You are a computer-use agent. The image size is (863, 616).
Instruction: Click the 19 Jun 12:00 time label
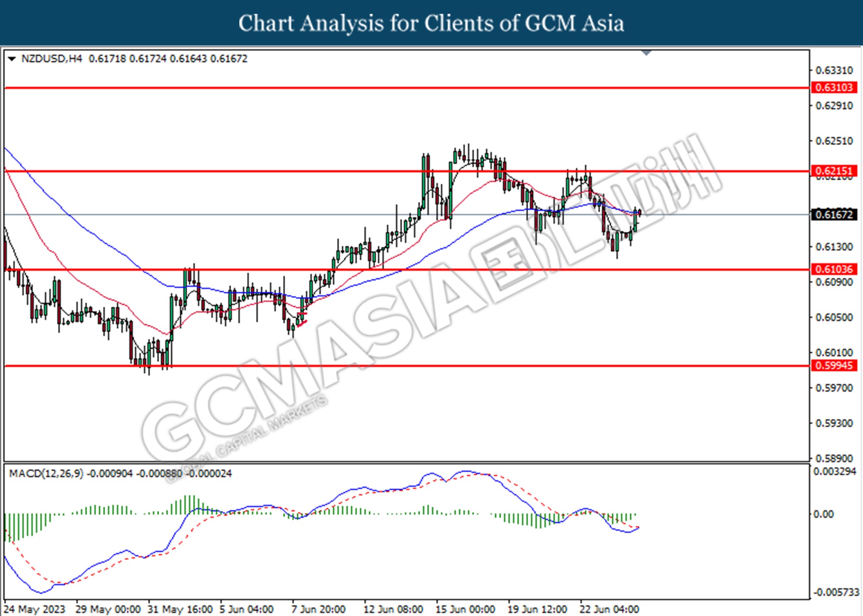pos(537,609)
